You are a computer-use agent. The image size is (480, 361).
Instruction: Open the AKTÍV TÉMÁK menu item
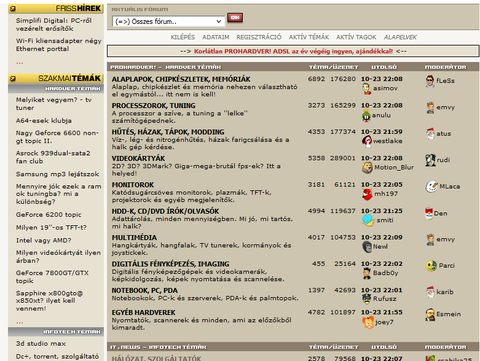tap(309, 37)
